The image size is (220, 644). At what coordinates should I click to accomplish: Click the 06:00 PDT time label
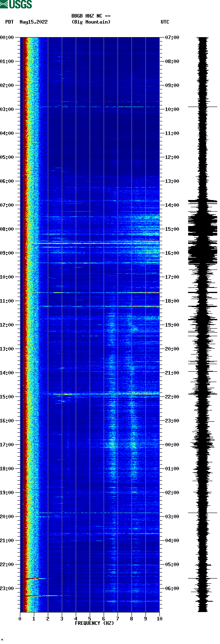point(7,181)
